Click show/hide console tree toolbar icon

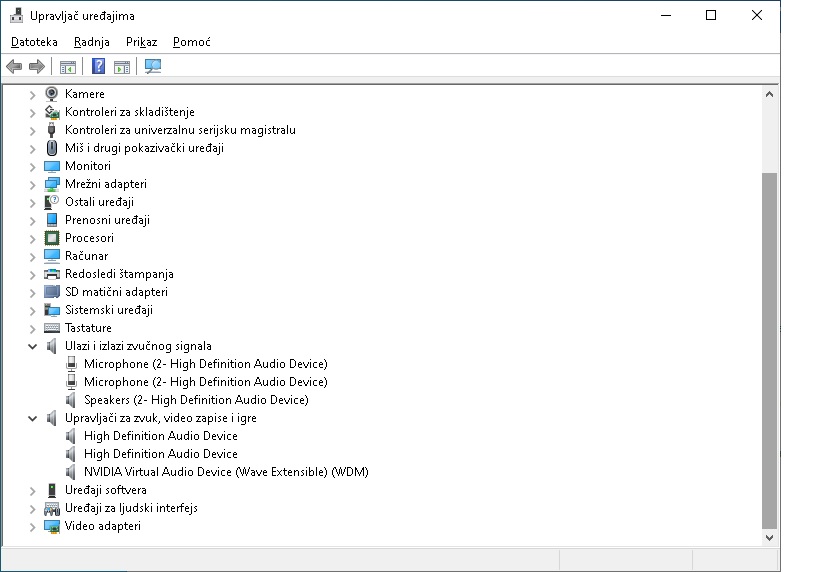tap(68, 67)
